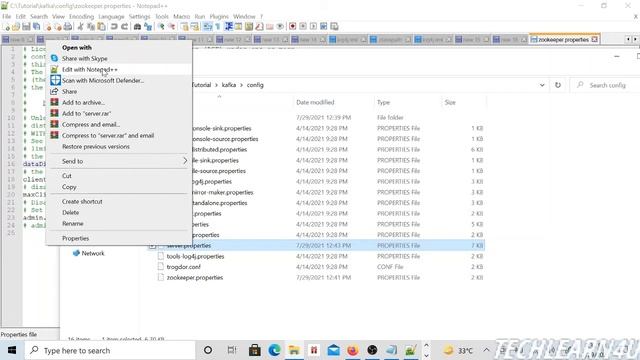Click the New file icon in Notepad++ toolbar
This screenshot has width=640, height=360.
7,27
